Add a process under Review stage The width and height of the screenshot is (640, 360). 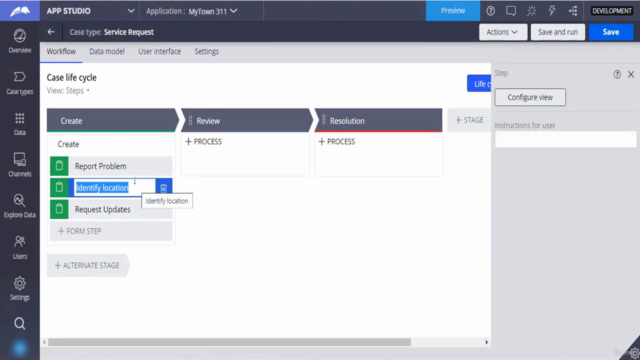204,142
